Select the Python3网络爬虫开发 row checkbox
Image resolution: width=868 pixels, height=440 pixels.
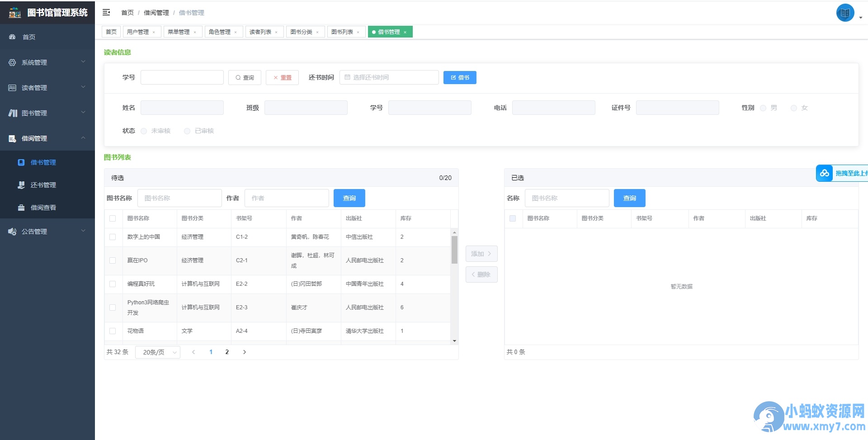113,308
